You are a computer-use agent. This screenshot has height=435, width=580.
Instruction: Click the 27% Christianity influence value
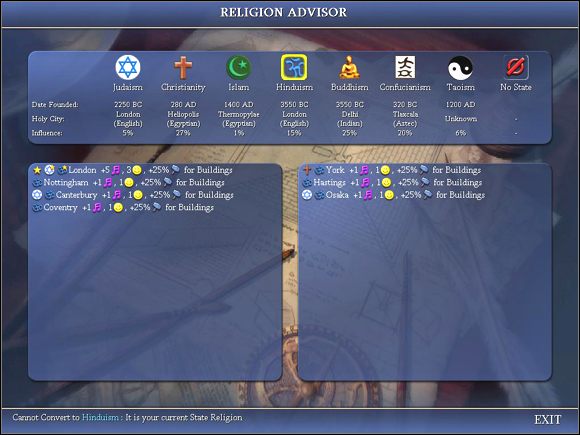click(183, 133)
